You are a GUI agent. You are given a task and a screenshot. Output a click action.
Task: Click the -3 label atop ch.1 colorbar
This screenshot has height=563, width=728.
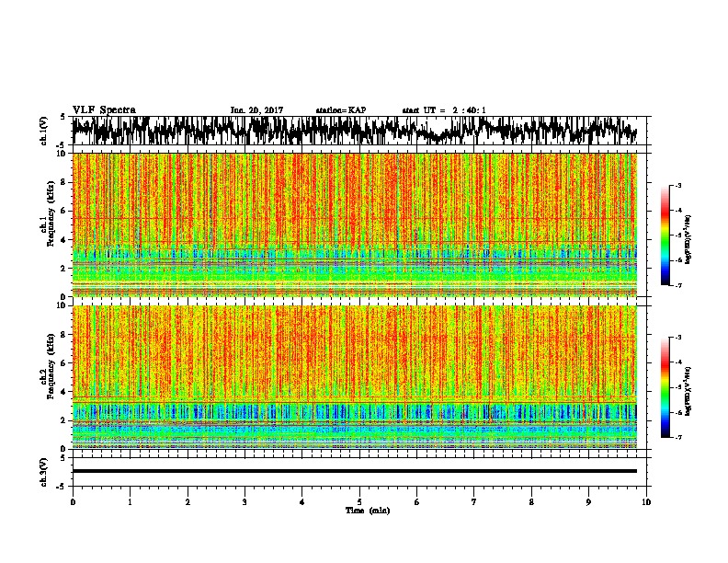pyautogui.click(x=679, y=185)
